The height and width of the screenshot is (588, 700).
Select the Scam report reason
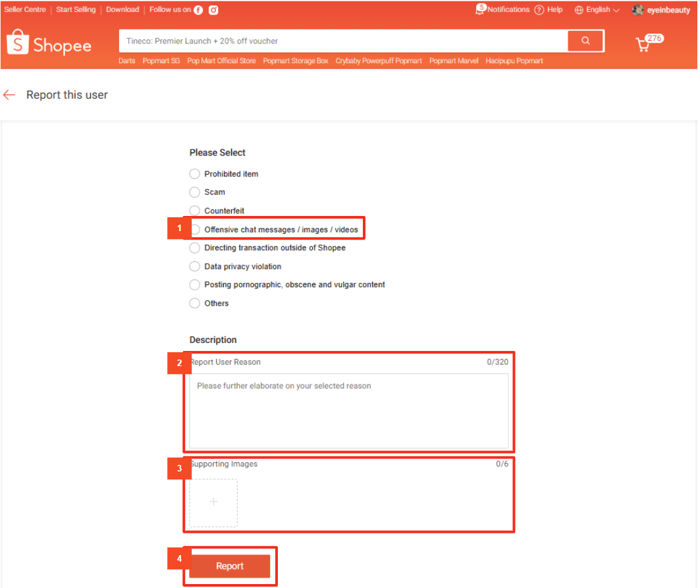[x=194, y=192]
